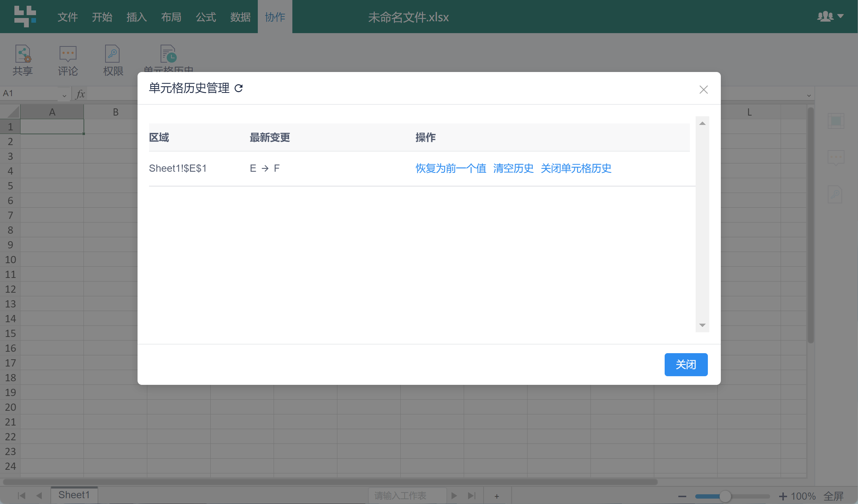Click the dialog scrollbar up arrow
The height and width of the screenshot is (504, 858).
point(702,123)
